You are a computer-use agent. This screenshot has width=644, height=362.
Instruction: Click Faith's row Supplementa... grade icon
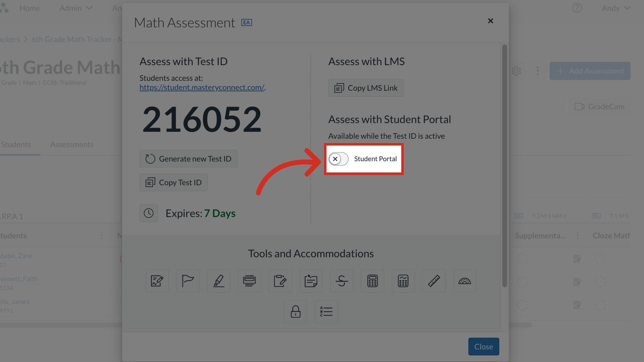pos(577,282)
